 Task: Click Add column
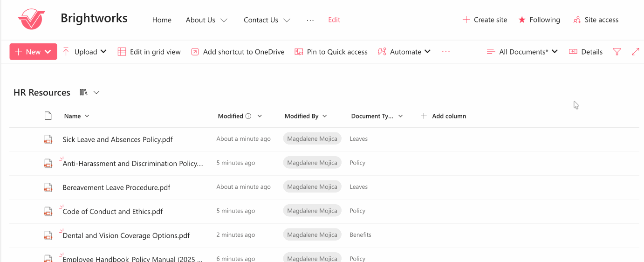(443, 116)
